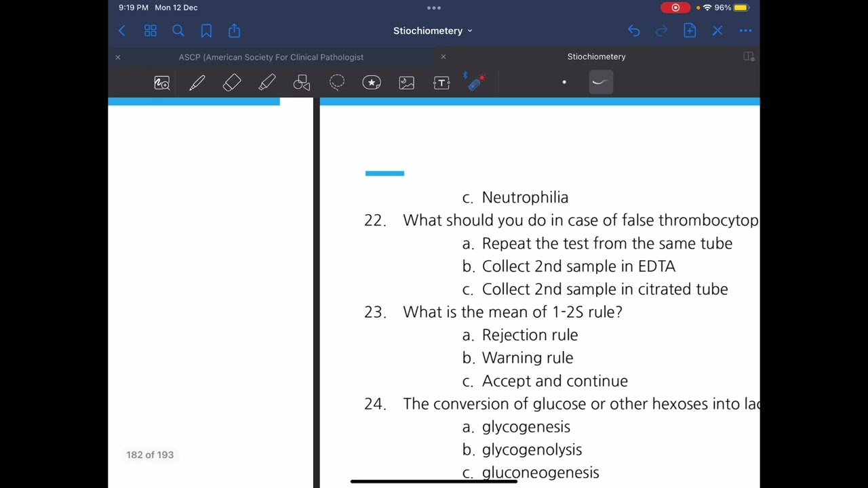The height and width of the screenshot is (488, 868).
Task: Click question 'What is the mean of 1-2S rule?'
Action: click(513, 312)
